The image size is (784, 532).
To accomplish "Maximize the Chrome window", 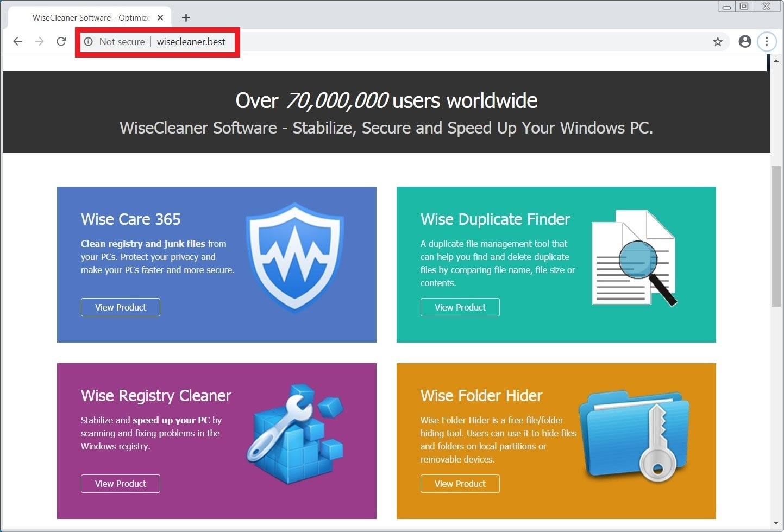I will point(744,7).
